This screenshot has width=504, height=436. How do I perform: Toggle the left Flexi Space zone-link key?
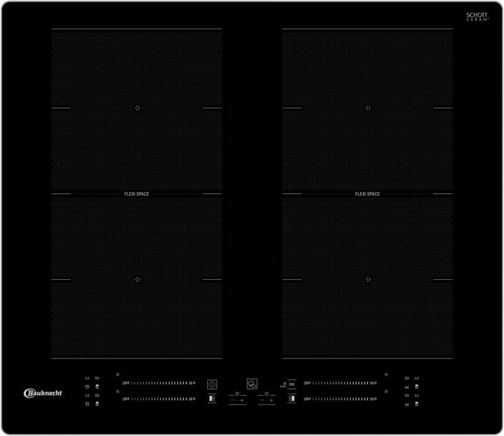(x=212, y=398)
